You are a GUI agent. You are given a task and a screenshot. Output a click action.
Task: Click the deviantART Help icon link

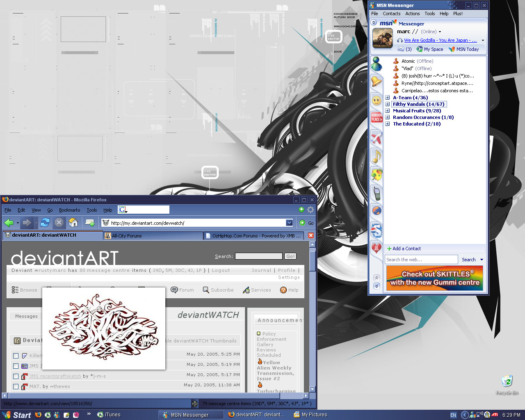(289, 290)
